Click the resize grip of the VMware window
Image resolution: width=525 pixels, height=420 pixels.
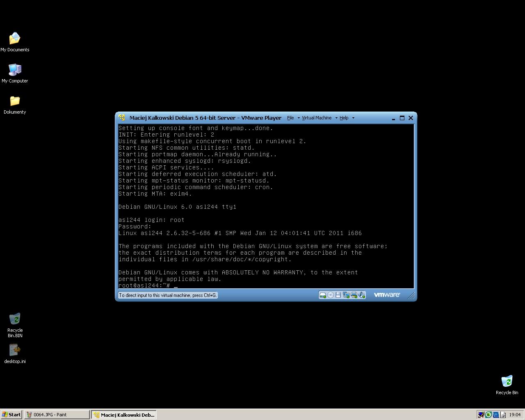pos(411,295)
